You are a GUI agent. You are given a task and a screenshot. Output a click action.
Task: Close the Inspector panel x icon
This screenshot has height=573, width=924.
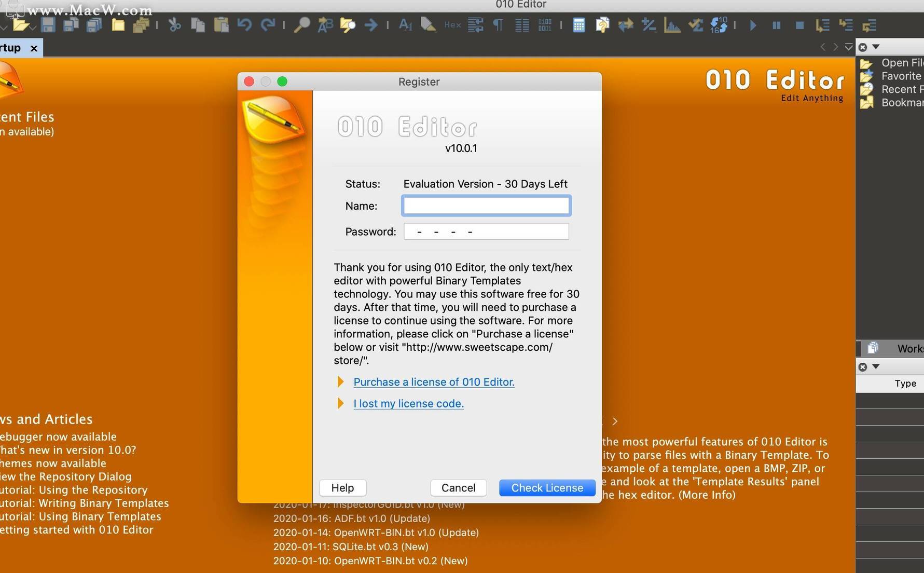(x=863, y=367)
